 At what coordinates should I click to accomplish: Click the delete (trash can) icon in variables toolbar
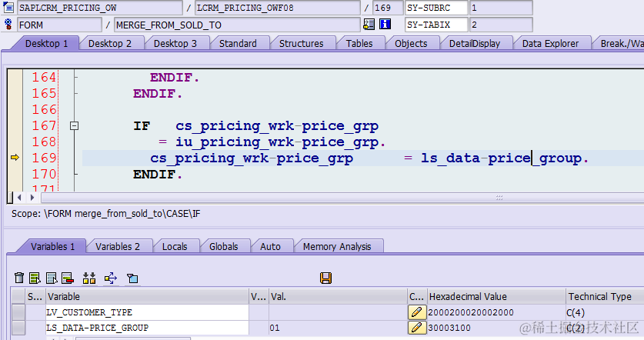click(19, 278)
